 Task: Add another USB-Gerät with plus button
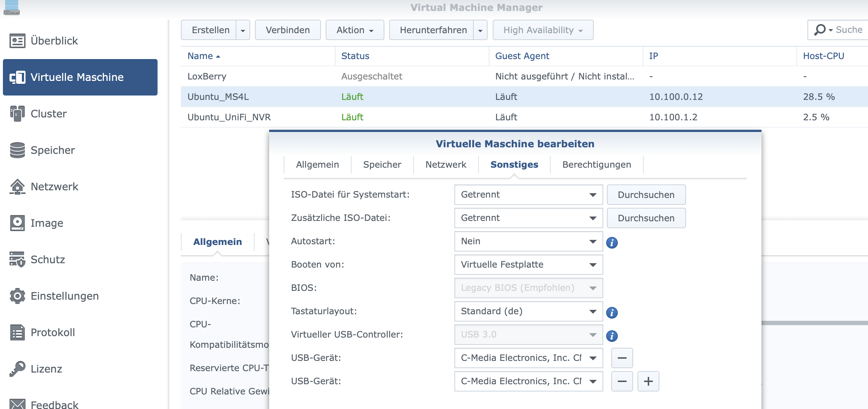pyautogui.click(x=648, y=381)
